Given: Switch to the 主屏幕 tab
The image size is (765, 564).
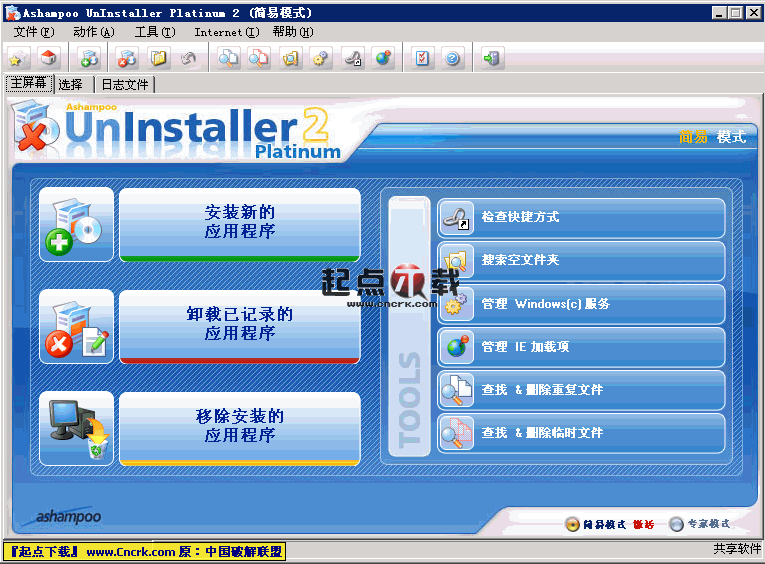Looking at the screenshot, I should coord(29,84).
